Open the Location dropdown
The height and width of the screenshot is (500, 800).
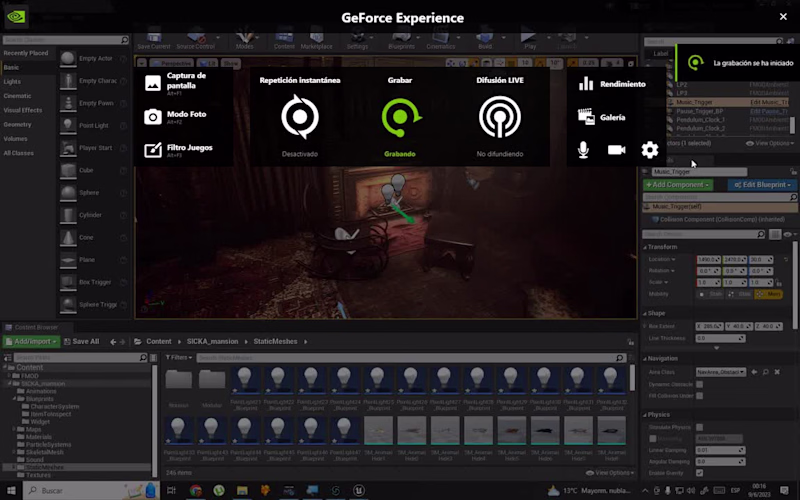pos(662,259)
